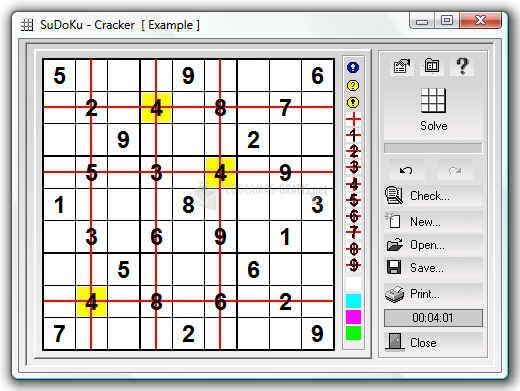
Task: Open the options icon above Solve
Action: point(402,65)
